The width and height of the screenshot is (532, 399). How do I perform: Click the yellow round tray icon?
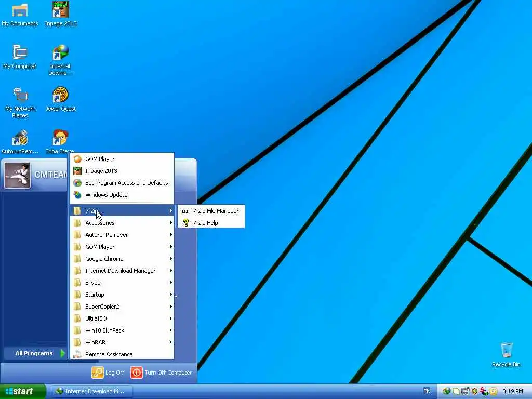click(x=494, y=391)
